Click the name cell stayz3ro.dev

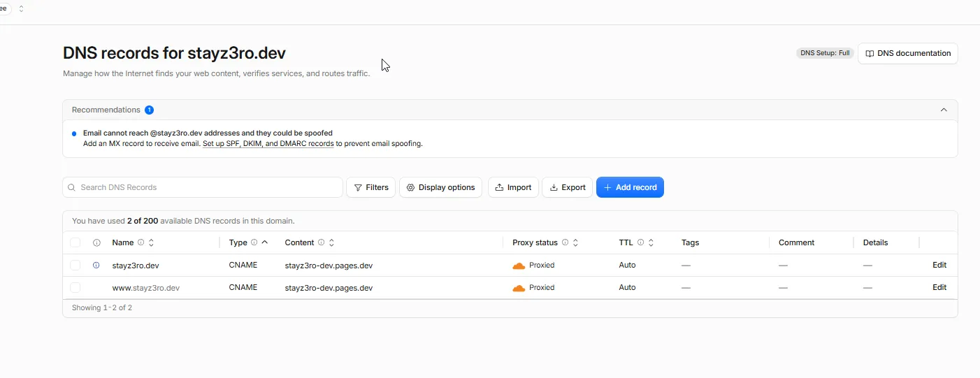(136, 266)
